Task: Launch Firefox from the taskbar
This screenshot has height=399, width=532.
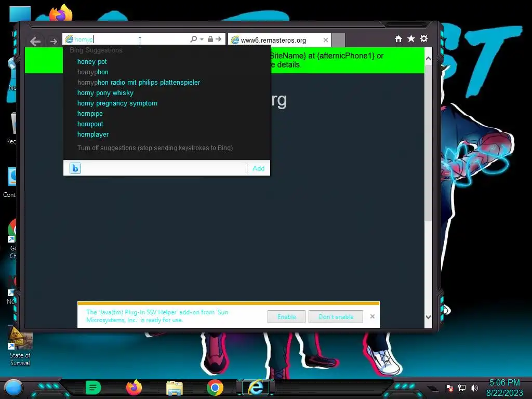Action: [x=134, y=388]
